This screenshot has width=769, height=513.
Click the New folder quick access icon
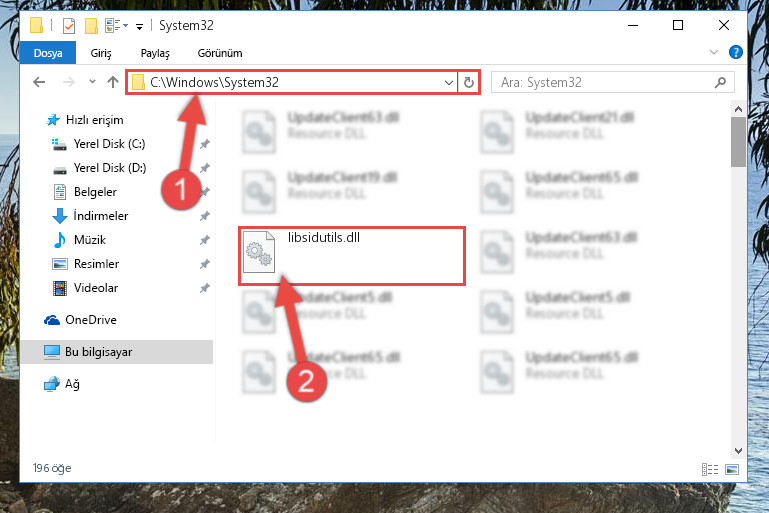(x=91, y=26)
